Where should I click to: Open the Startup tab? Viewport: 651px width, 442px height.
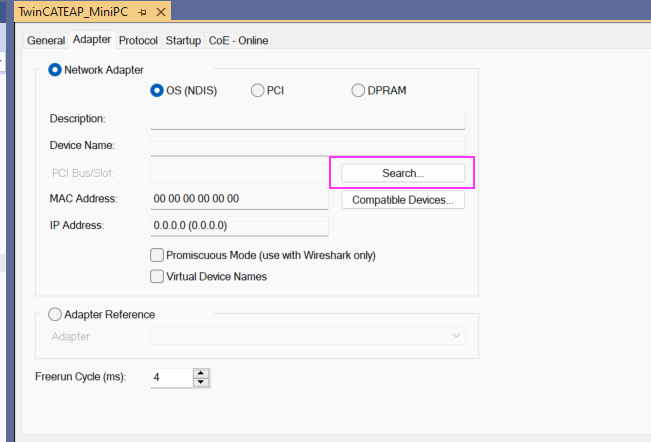183,41
